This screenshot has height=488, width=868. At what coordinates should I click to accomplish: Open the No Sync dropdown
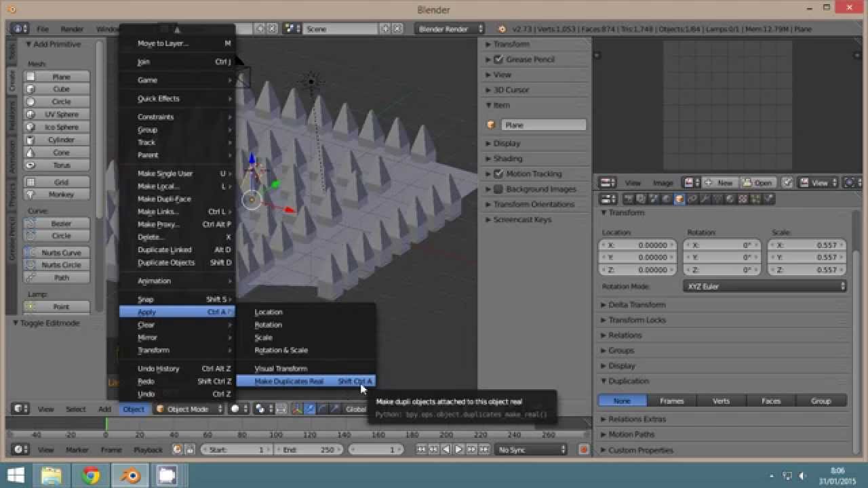(x=532, y=449)
